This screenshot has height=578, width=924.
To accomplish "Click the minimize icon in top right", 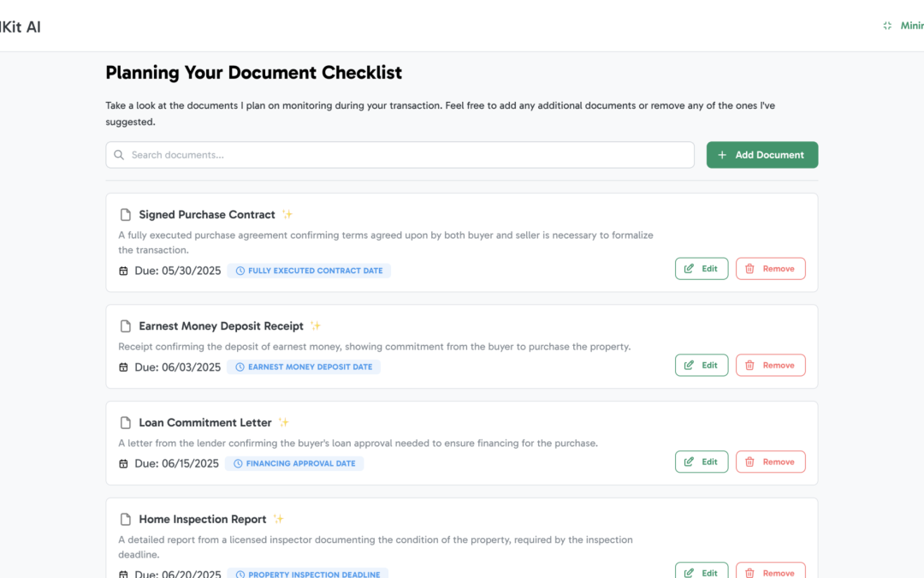I will tap(887, 27).
